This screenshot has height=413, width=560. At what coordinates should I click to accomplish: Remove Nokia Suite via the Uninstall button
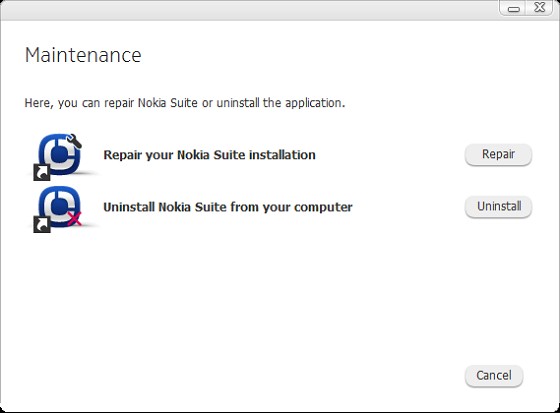pos(498,206)
